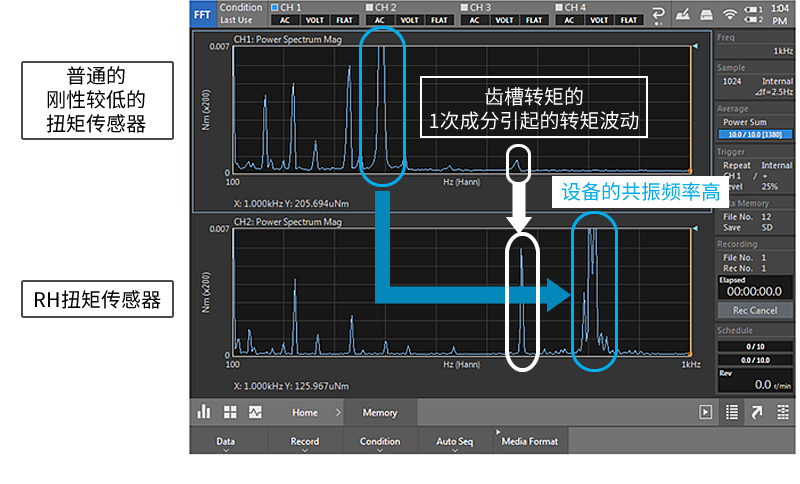Toggle the CH 1 channel checkbox
Screen dimensions: 800x484
[276, 7]
